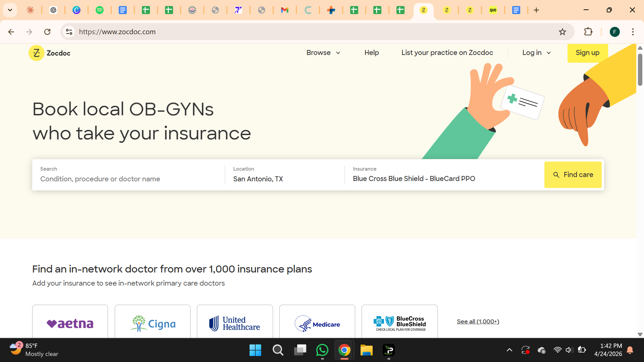Viewport: 644px width, 362px height.
Task: Select the Aetna insurance card
Action: click(x=70, y=321)
